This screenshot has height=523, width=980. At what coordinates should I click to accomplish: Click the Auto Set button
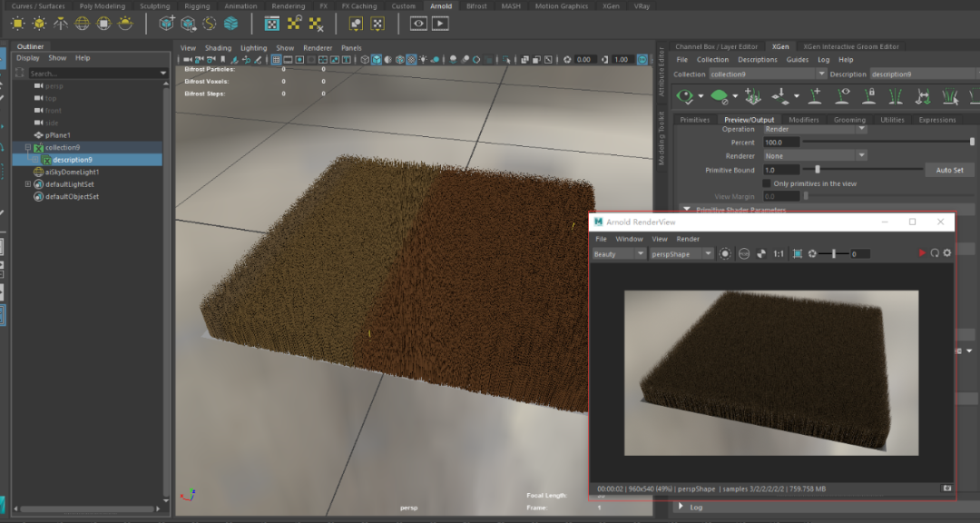[949, 170]
